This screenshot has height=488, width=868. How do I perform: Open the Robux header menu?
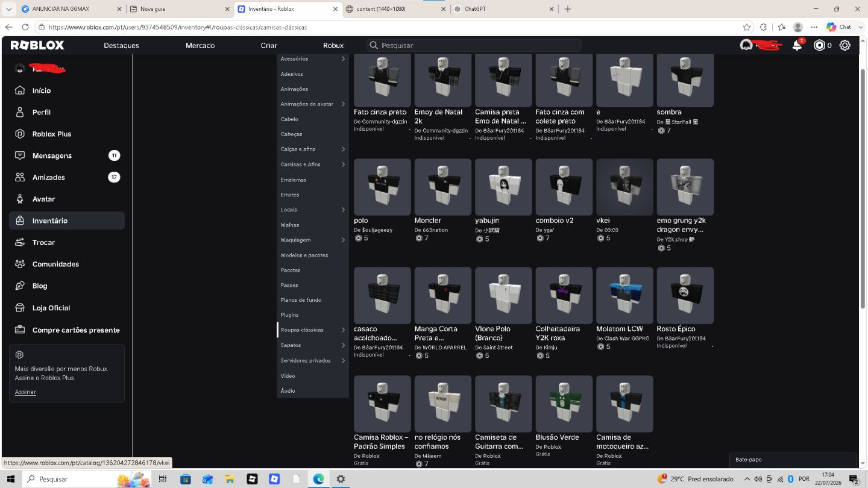pos(333,45)
